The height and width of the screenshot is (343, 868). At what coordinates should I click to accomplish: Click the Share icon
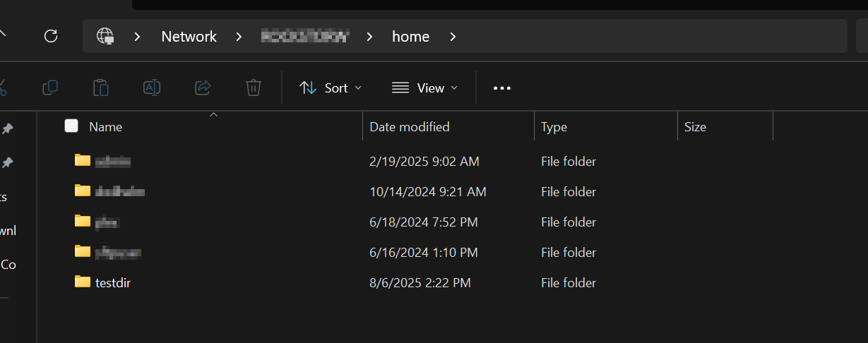click(203, 88)
